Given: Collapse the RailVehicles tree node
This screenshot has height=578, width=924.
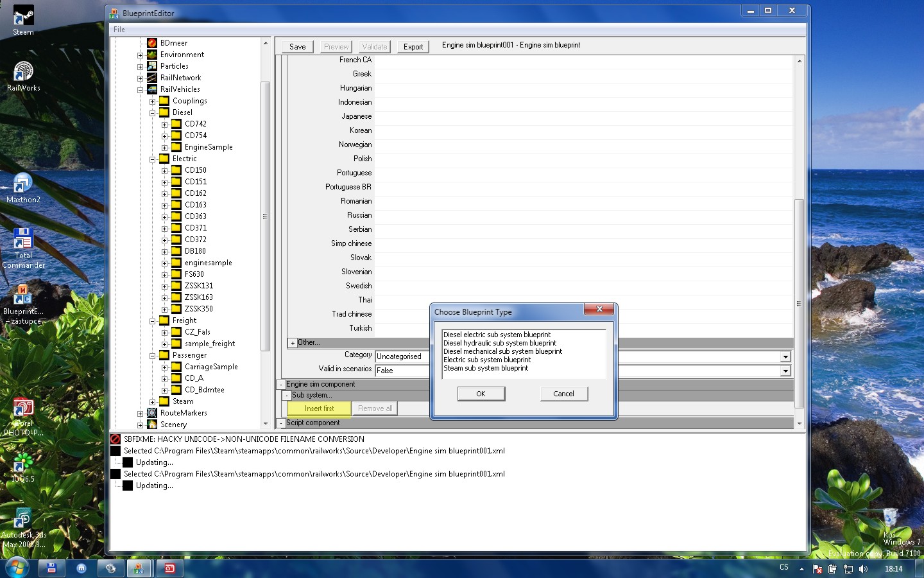Looking at the screenshot, I should 140,90.
